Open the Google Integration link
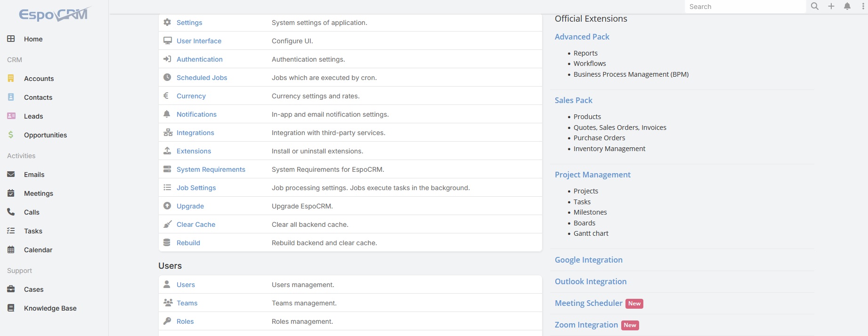 pos(589,260)
